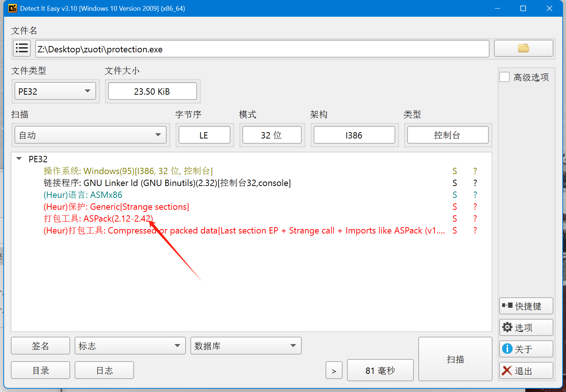Click S link on 操作系统 row
Screen dimensions: 566x392
point(455,171)
